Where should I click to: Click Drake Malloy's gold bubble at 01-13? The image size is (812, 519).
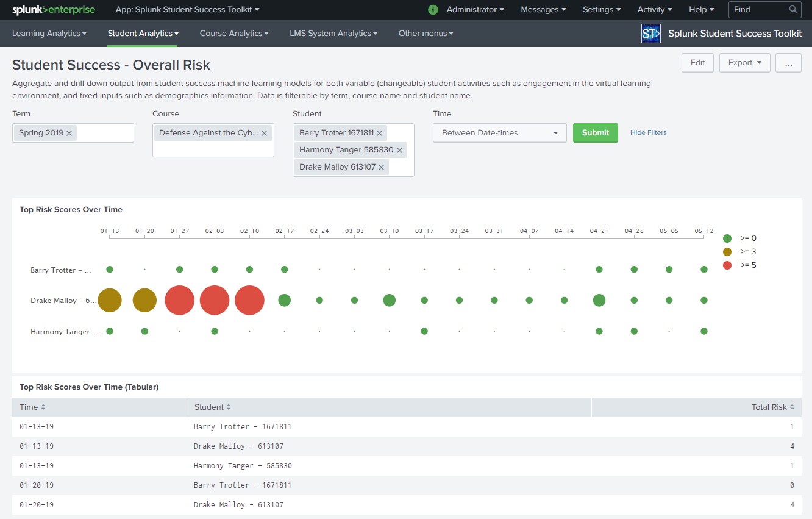110,300
